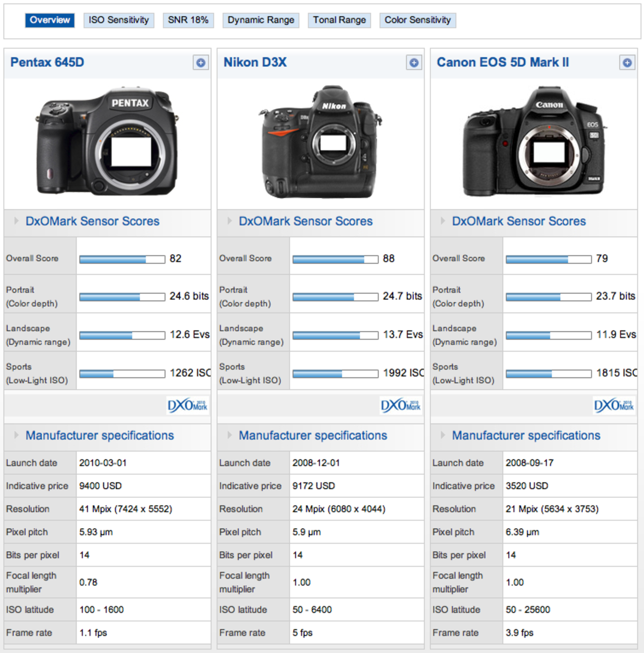Click the arrow icon beside Pentax DxOMark Sensor Scores
This screenshot has height=653, width=644.
[15, 221]
